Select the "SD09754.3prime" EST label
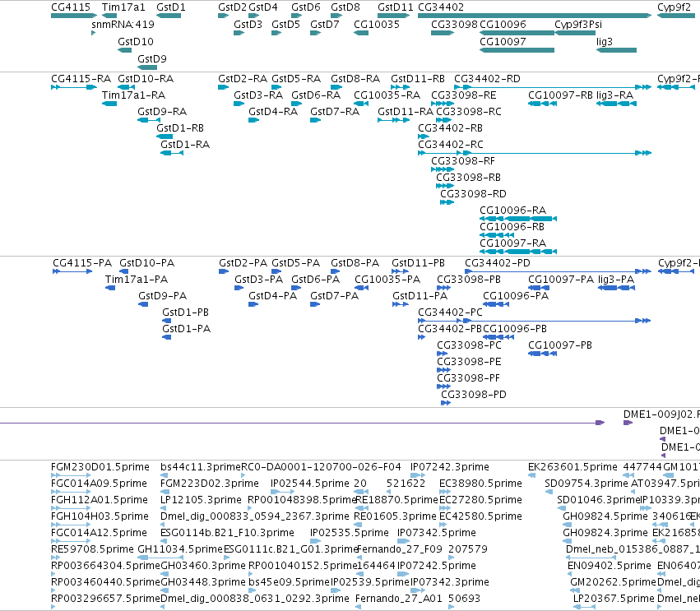Viewport: 700px width, 611px height. tap(586, 484)
